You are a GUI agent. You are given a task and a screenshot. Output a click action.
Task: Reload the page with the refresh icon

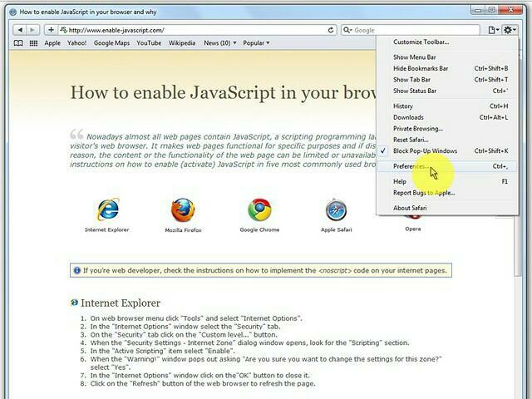click(331, 30)
